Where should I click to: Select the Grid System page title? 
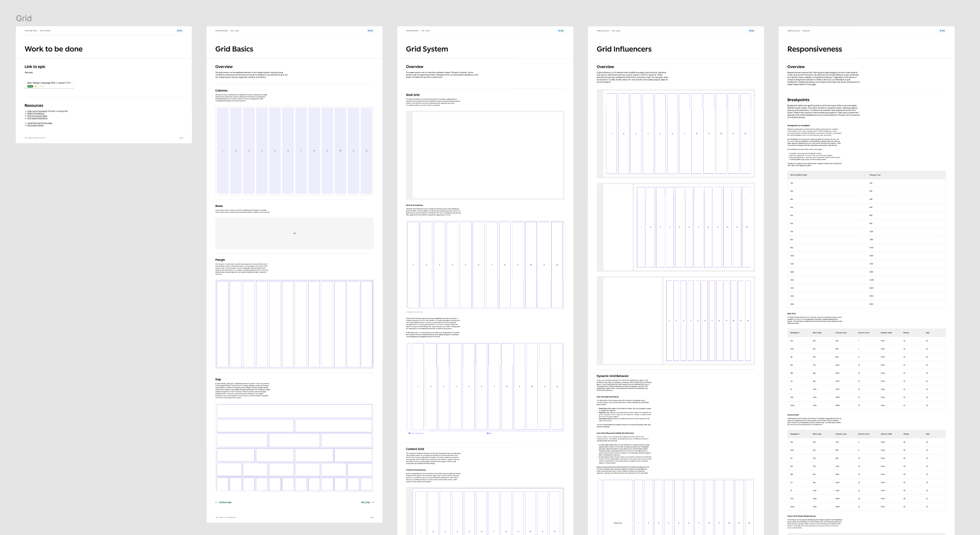click(x=427, y=49)
